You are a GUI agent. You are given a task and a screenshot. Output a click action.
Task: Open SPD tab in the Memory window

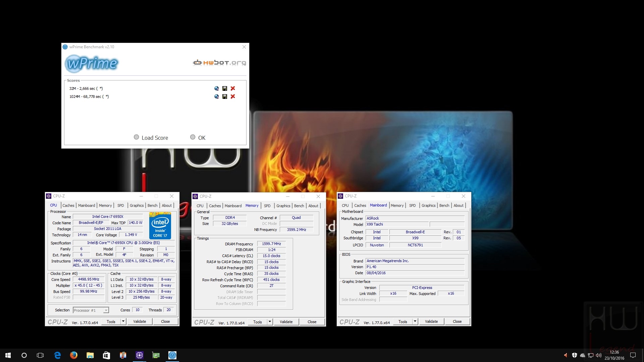click(267, 206)
